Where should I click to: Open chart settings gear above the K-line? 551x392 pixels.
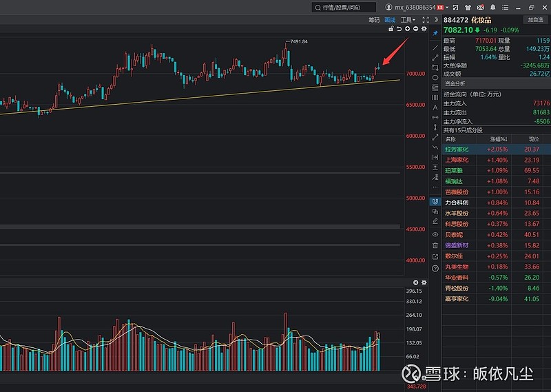pyautogui.click(x=424, y=28)
